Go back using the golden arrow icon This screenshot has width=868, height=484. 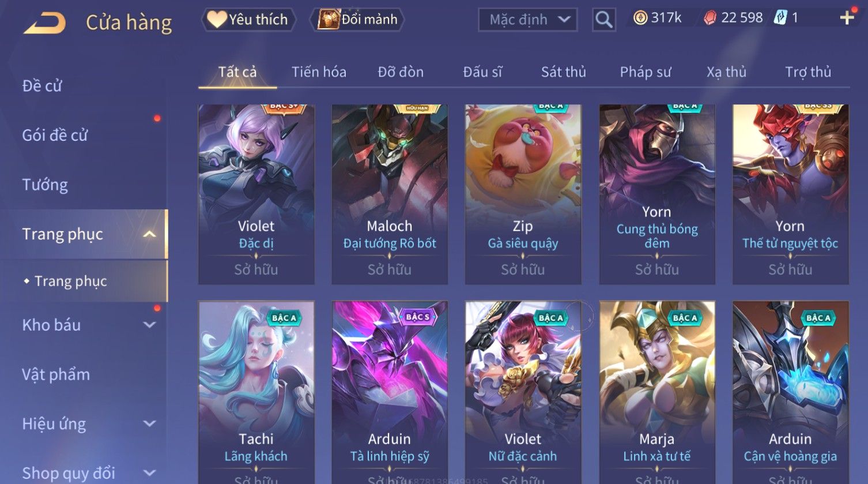point(44,23)
